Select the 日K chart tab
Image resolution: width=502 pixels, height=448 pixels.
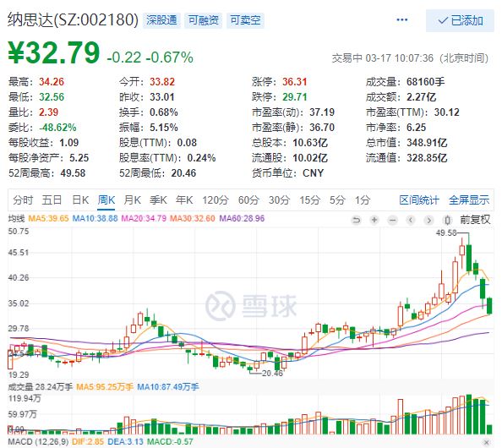80,200
